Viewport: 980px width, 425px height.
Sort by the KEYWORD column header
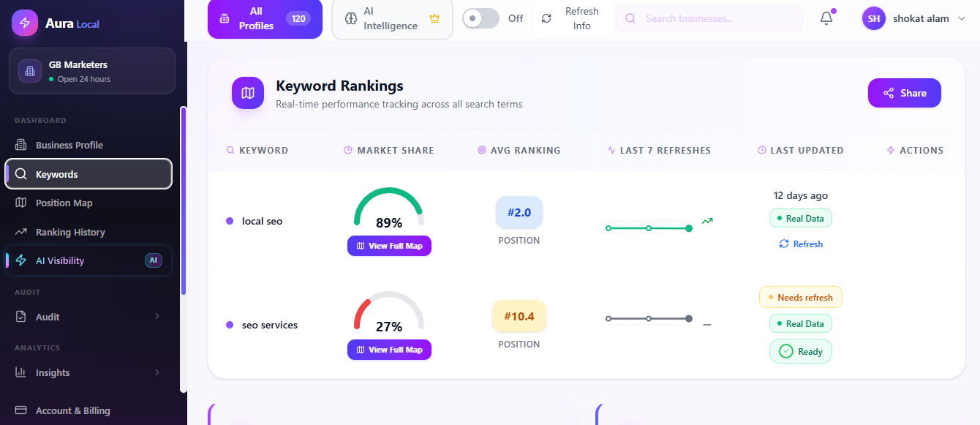(257, 150)
